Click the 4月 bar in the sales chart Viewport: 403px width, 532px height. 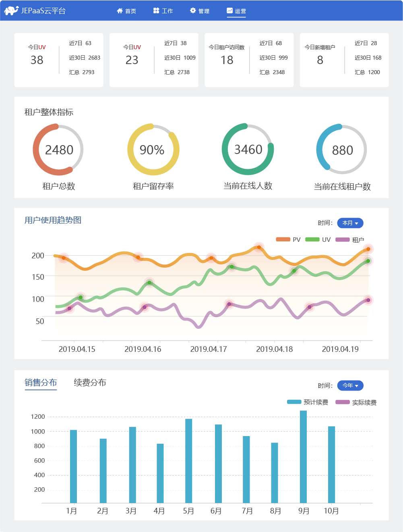coord(160,473)
